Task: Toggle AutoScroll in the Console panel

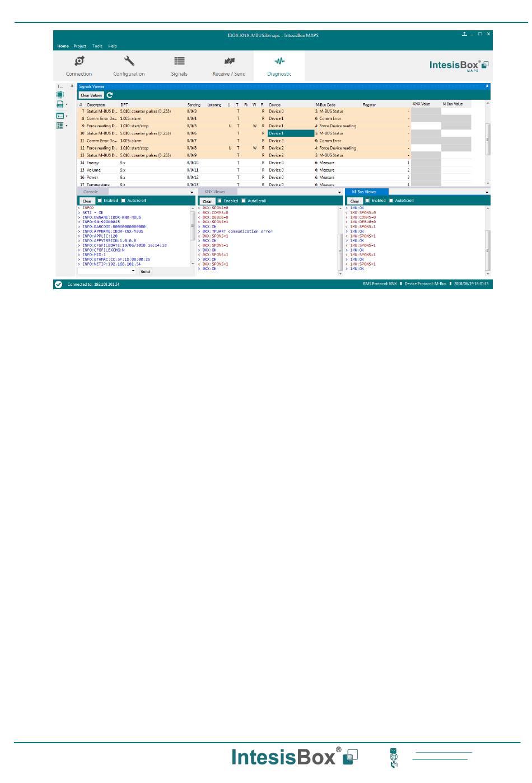Action: tap(123, 201)
